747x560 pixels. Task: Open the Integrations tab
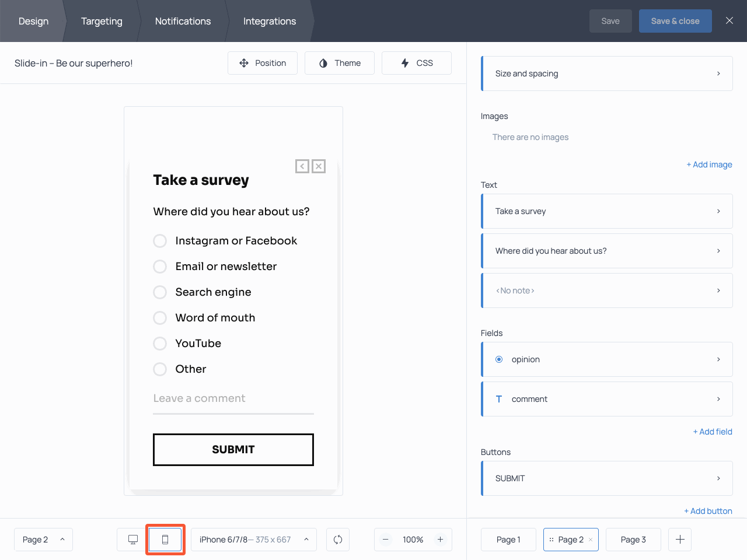pyautogui.click(x=270, y=21)
